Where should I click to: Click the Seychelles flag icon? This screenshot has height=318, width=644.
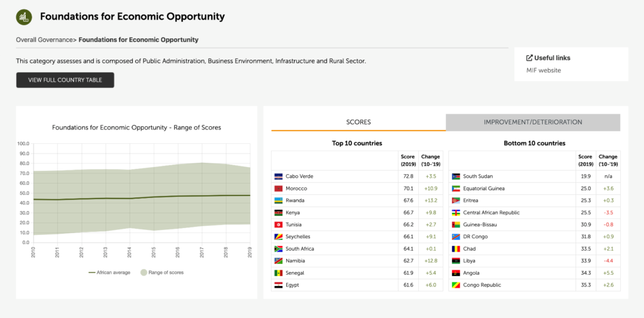(278, 237)
